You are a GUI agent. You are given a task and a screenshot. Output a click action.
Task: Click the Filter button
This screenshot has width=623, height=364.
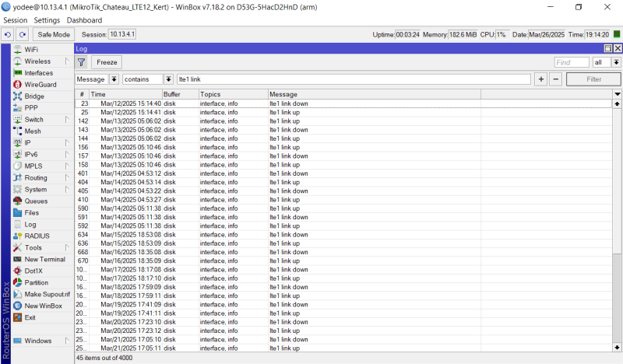click(593, 79)
